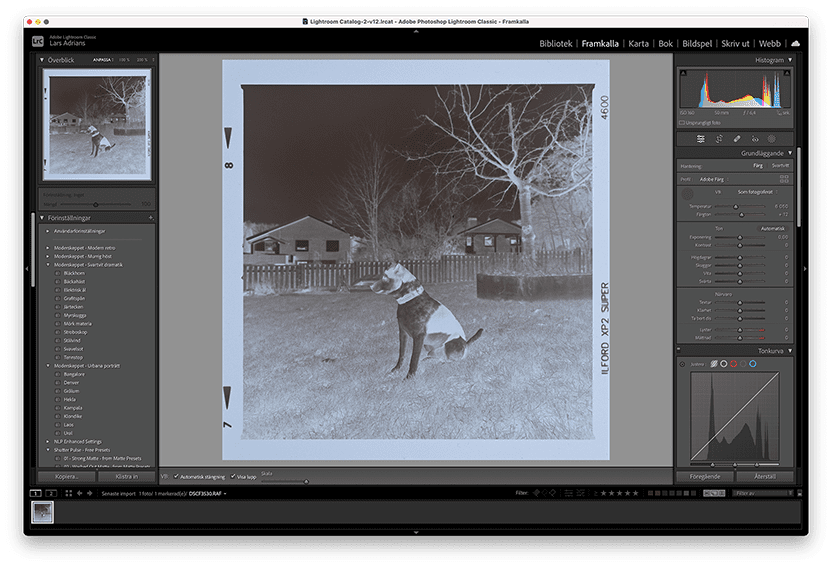
Task: Select the Healing bandage tool icon
Action: coord(737,139)
